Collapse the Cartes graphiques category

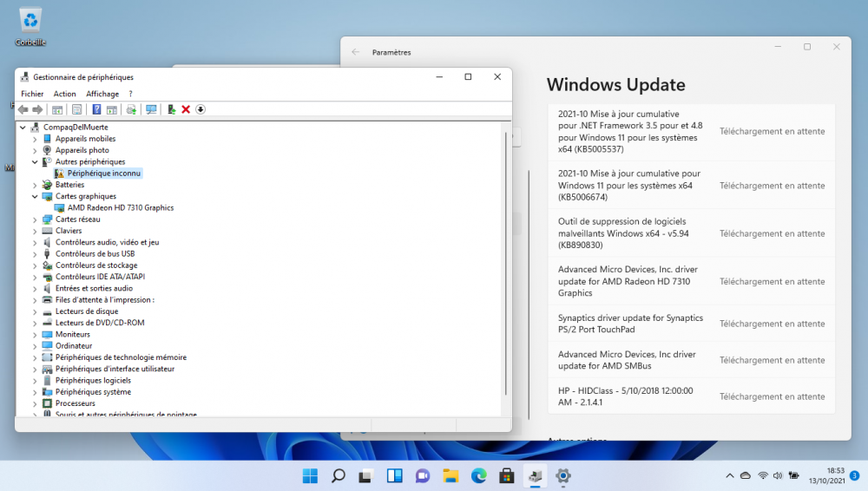tap(35, 197)
